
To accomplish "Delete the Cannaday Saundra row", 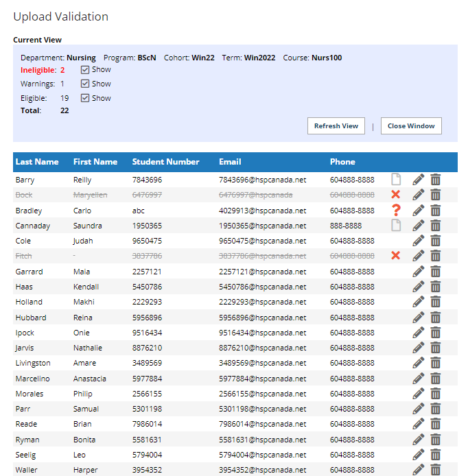I will click(x=436, y=226).
